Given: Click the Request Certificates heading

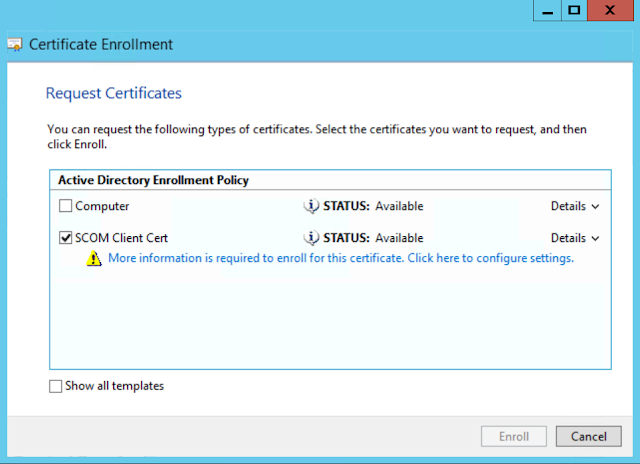Looking at the screenshot, I should point(114,93).
